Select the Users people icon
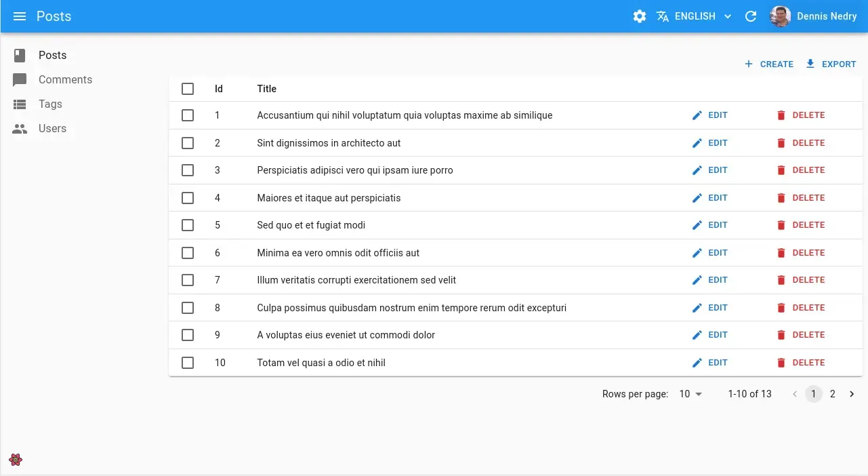 pos(20,128)
